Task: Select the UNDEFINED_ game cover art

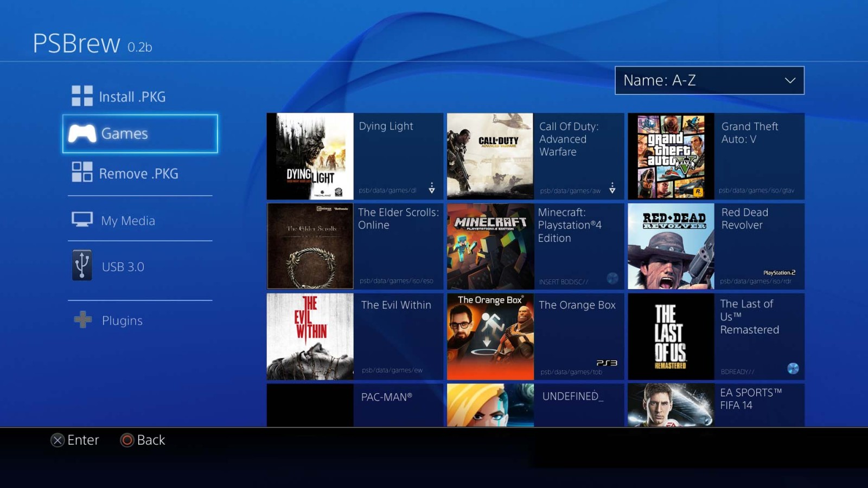Action: point(490,405)
